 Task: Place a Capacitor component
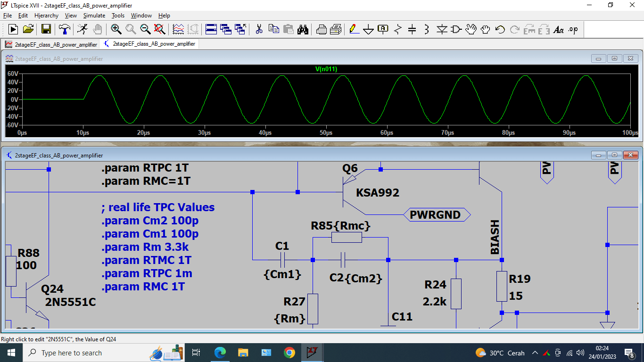(412, 29)
